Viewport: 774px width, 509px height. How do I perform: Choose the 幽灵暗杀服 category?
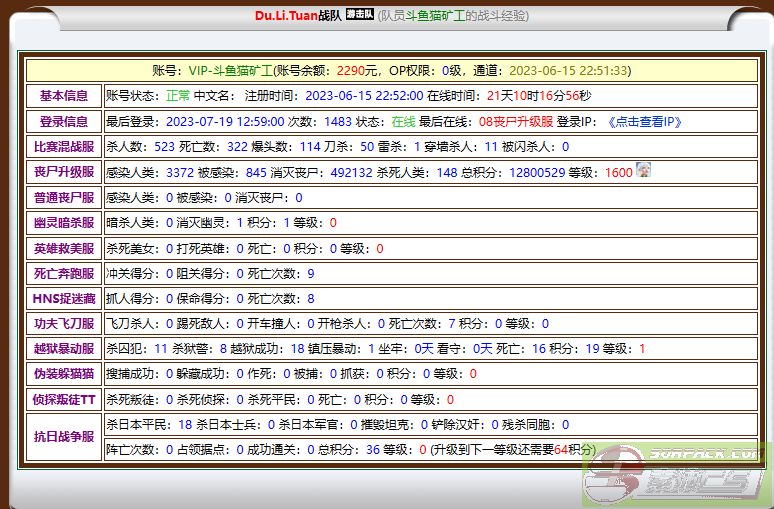[64, 223]
